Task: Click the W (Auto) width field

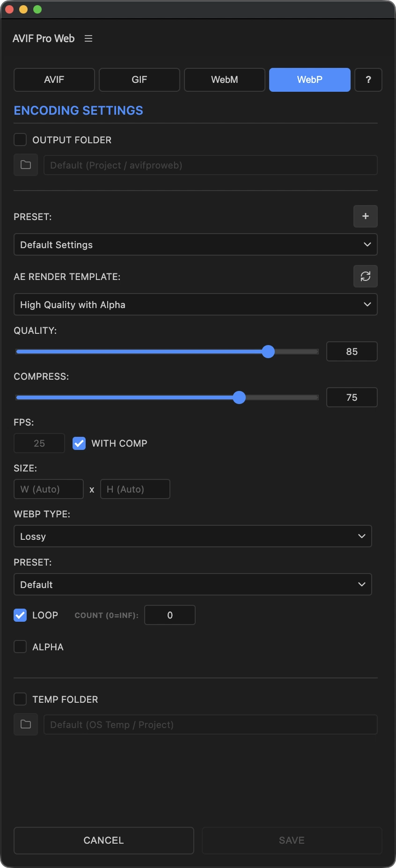Action: pos(49,489)
